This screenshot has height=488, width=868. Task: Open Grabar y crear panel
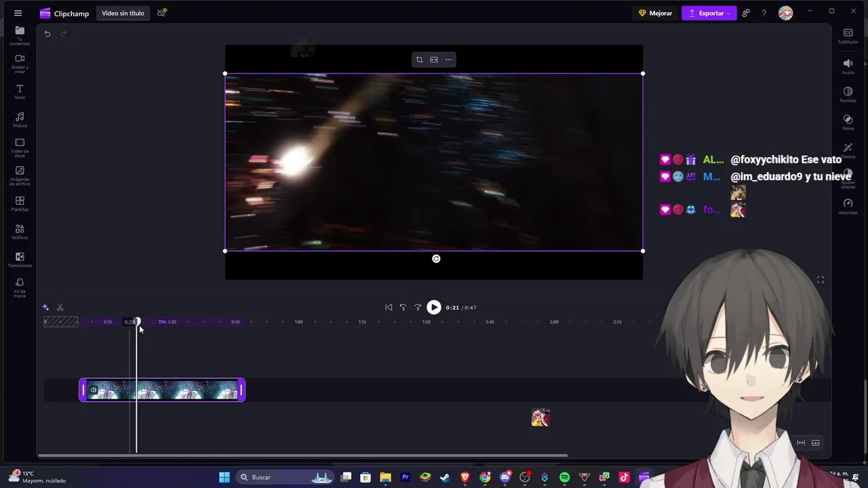20,64
